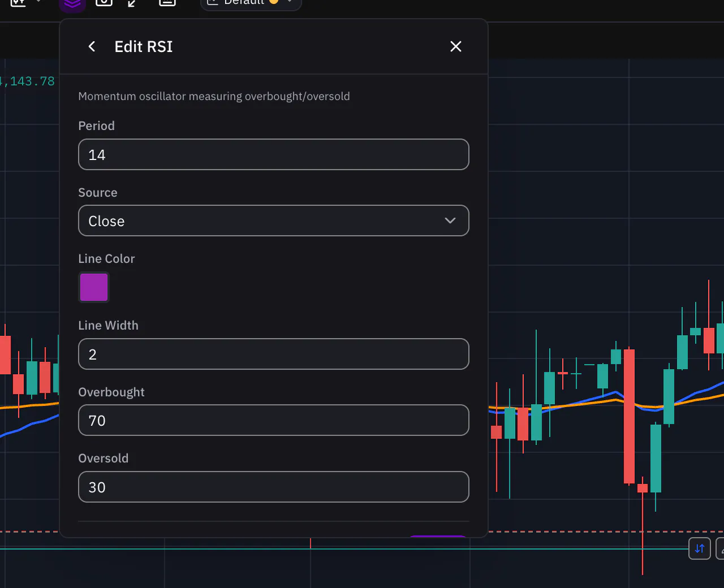Focus the Oversold field showing 30
The width and height of the screenshot is (724, 588).
[274, 487]
